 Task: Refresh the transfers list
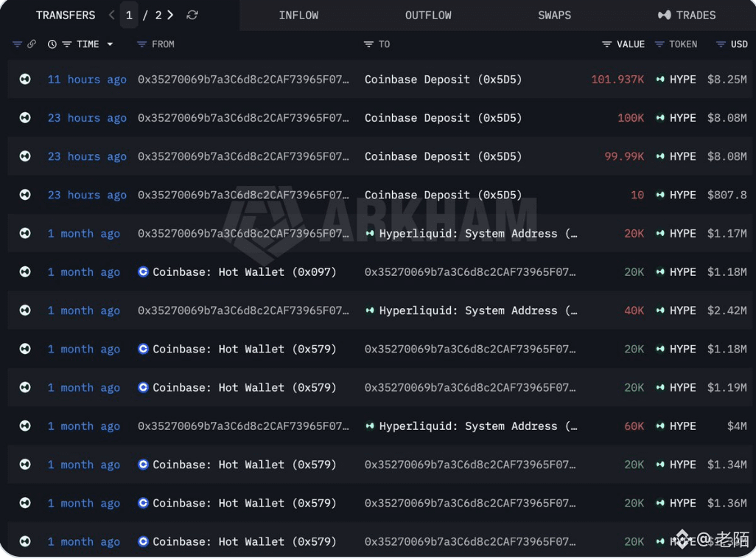tap(192, 15)
